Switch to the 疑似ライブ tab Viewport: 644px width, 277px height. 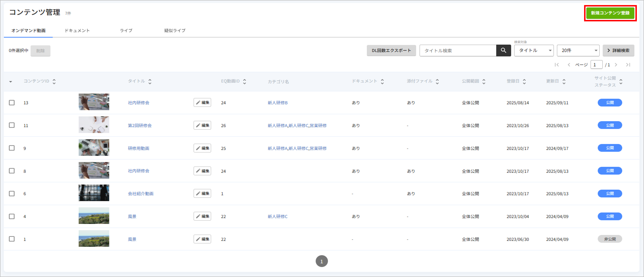(175, 30)
